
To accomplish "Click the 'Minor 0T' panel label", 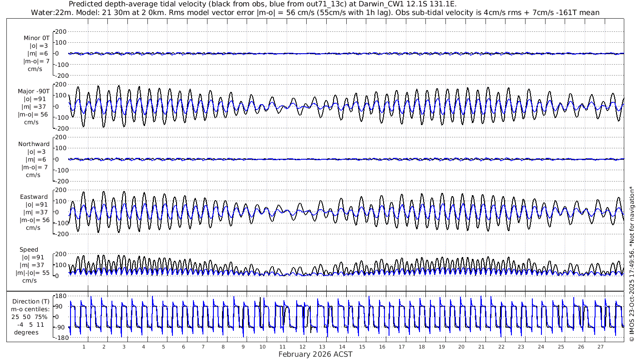I will [36, 38].
